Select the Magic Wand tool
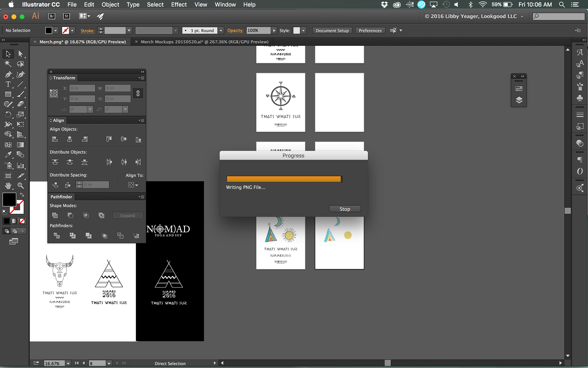This screenshot has width=588, height=368. pos(8,64)
